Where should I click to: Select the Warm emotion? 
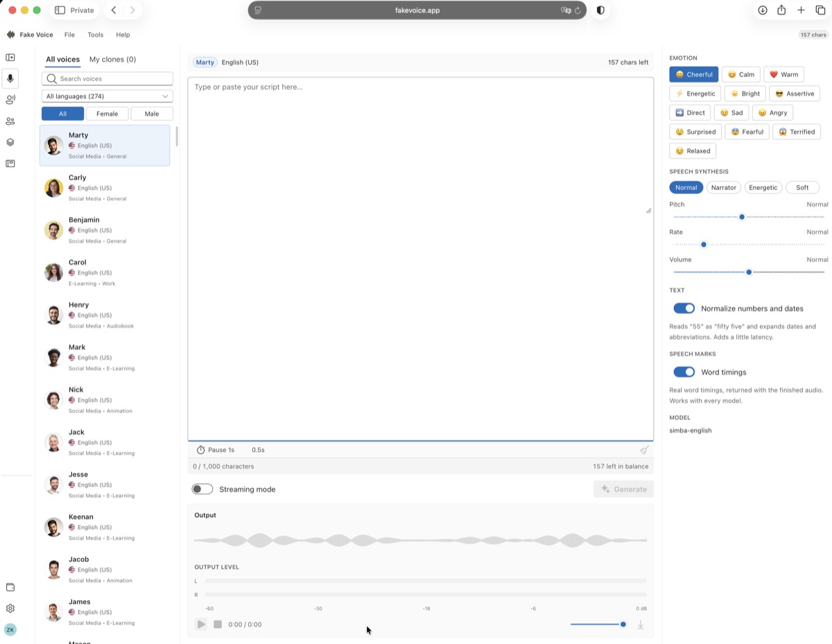[783, 74]
